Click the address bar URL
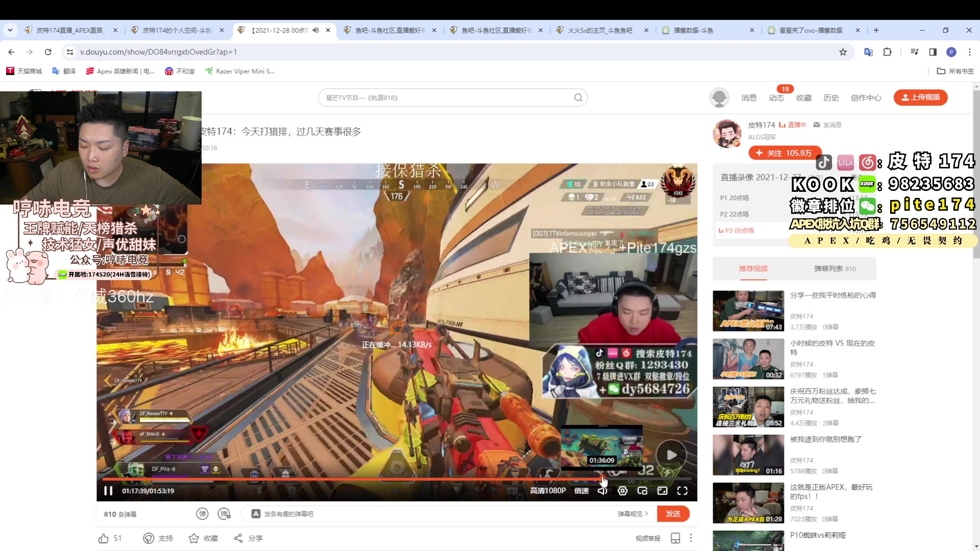 (x=158, y=52)
